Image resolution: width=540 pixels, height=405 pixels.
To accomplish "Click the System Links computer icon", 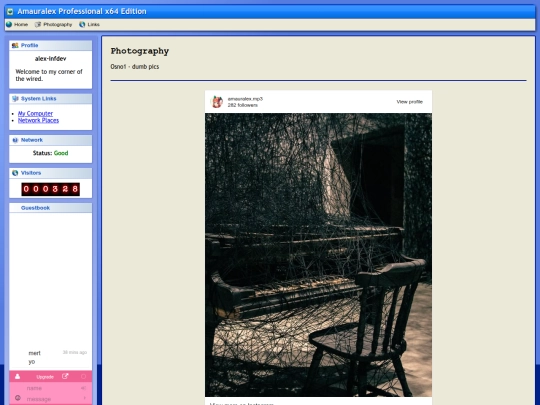I will pos(15,99).
